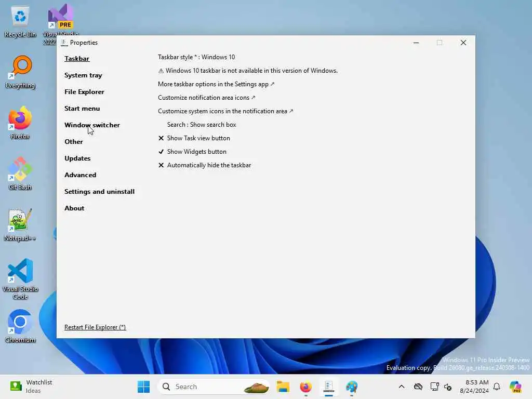
Task: Minimize the Properties window
Action: click(x=416, y=43)
